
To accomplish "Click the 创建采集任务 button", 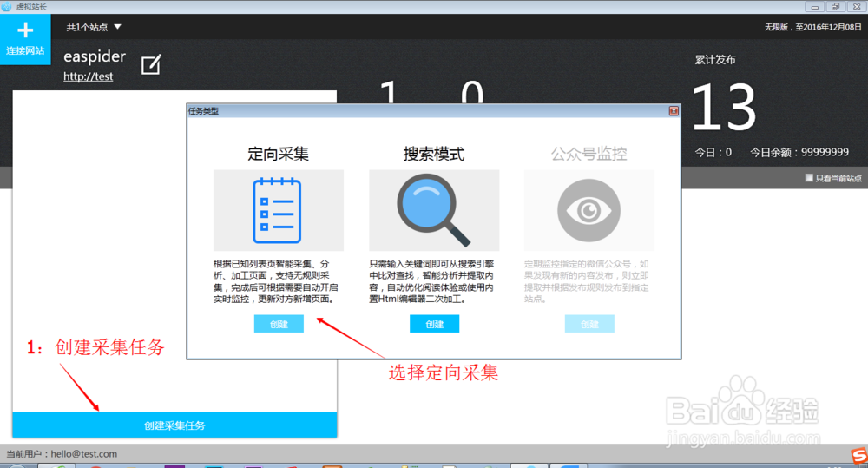I will (x=175, y=425).
